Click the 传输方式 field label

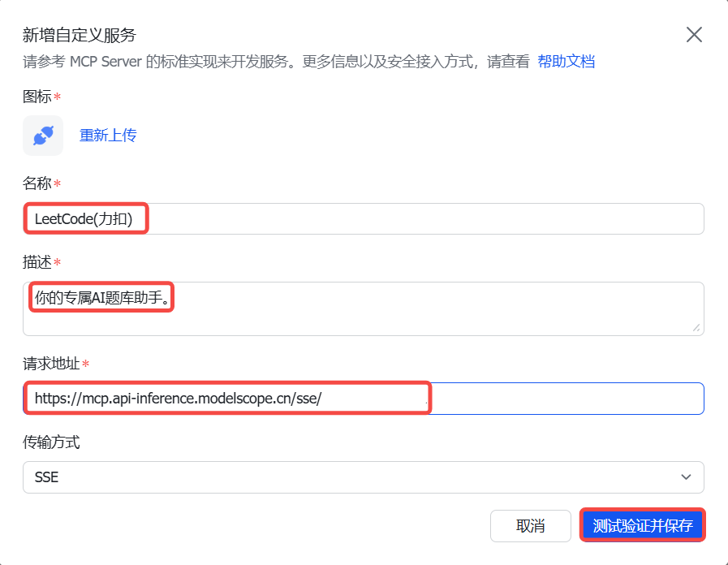pyautogui.click(x=51, y=442)
